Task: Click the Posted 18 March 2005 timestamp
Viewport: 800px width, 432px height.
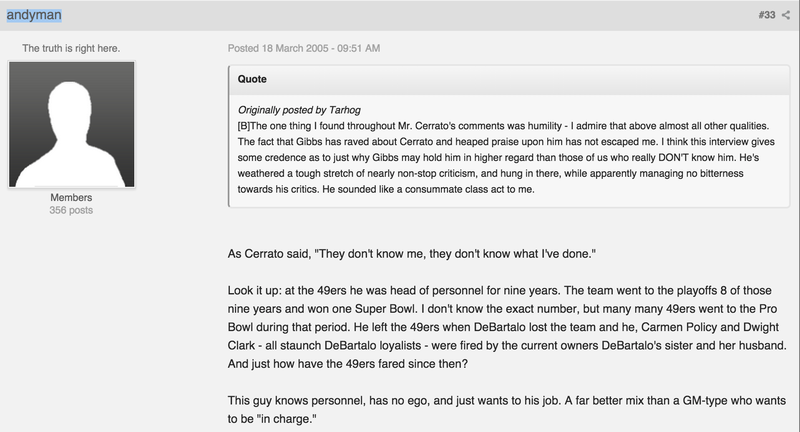Action: [x=304, y=48]
